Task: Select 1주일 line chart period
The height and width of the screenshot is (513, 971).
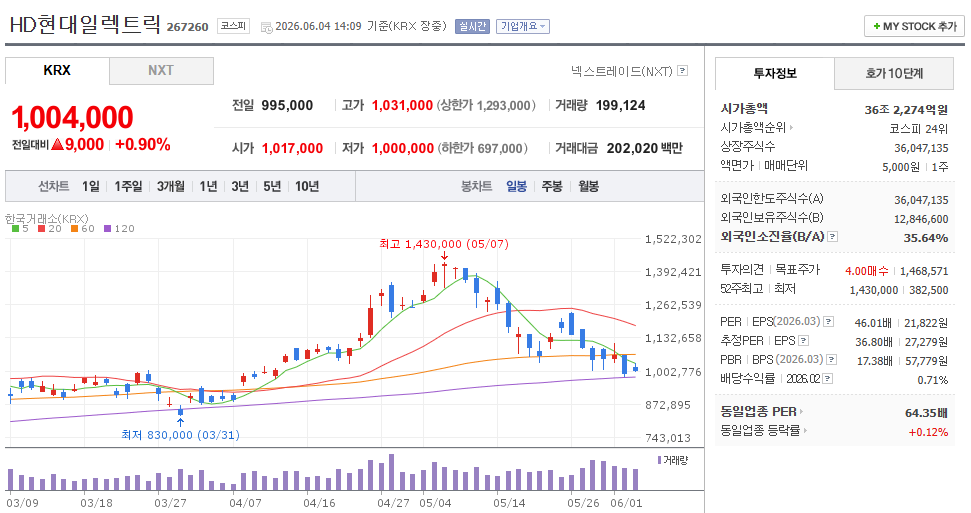Action: (x=128, y=186)
